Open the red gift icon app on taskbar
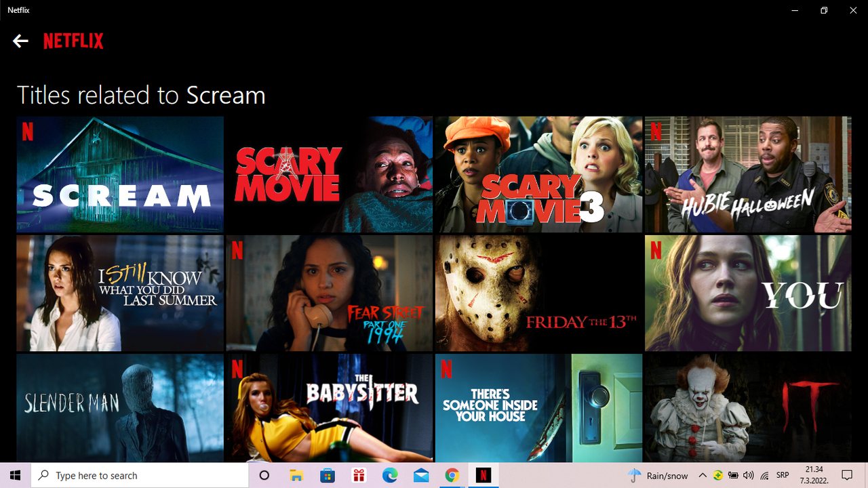The width and height of the screenshot is (868, 488). point(359,476)
